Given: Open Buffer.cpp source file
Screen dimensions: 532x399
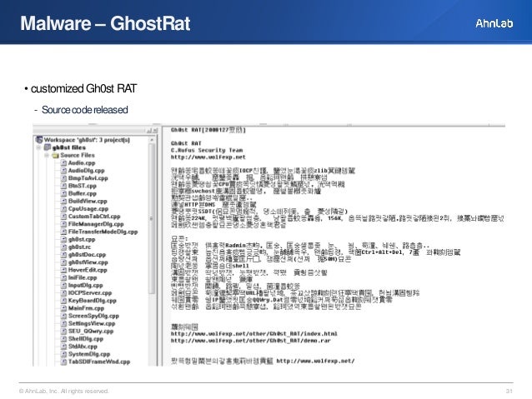Looking at the screenshot, I should [82, 193].
